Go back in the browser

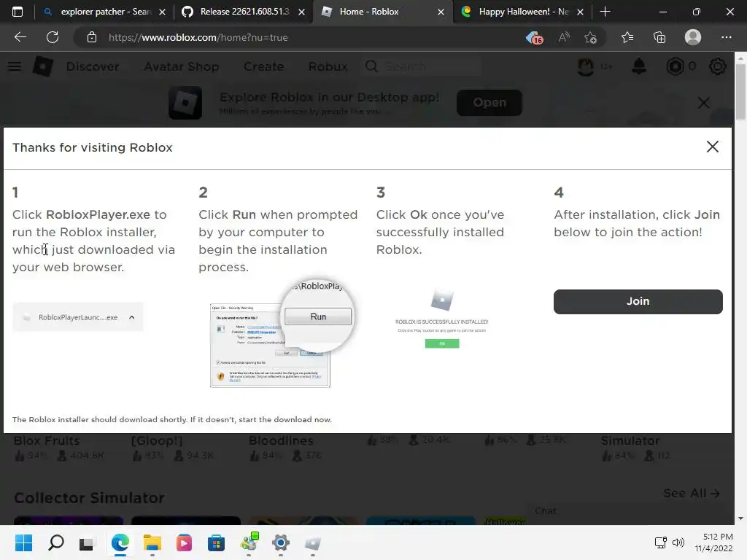[x=20, y=37]
